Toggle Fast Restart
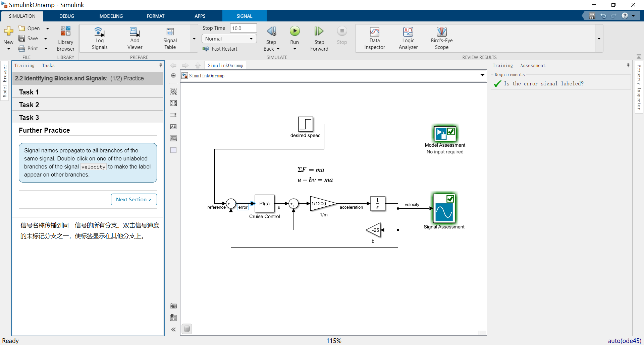644x345 pixels. click(x=220, y=49)
